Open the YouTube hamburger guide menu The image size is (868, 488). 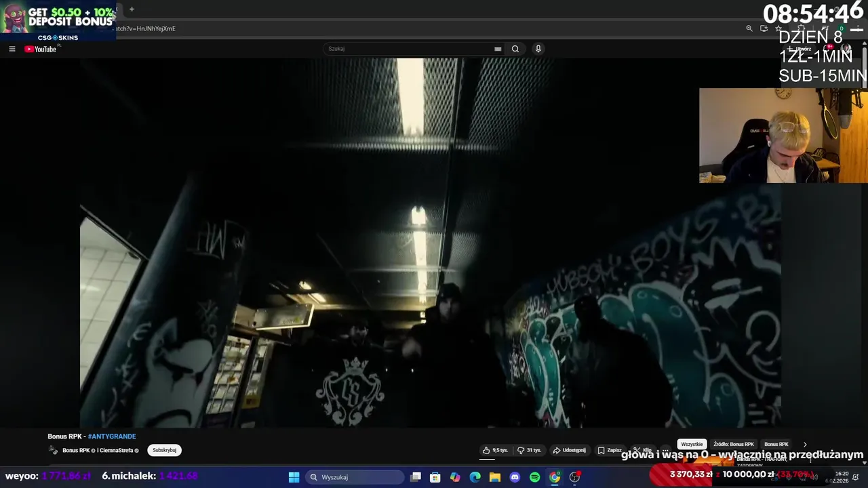pyautogui.click(x=12, y=49)
